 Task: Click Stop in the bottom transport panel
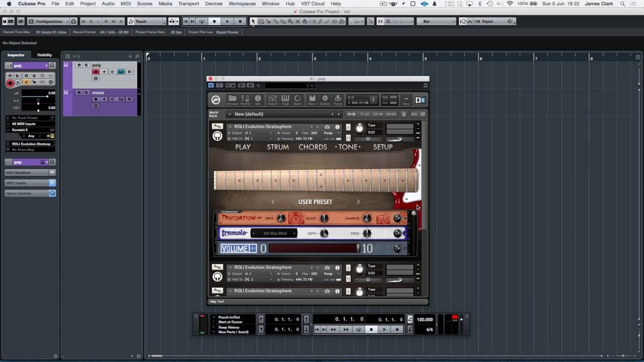click(371, 329)
